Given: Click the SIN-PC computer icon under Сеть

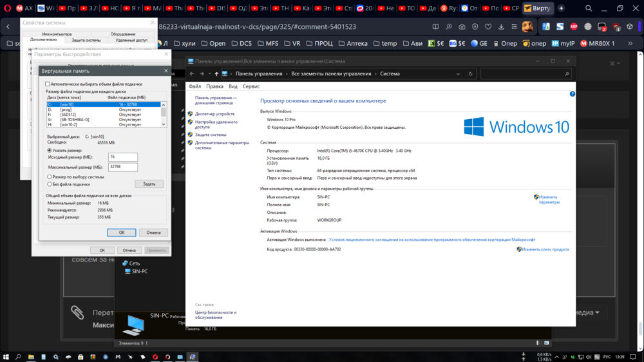Looking at the screenshot, I should [128, 271].
